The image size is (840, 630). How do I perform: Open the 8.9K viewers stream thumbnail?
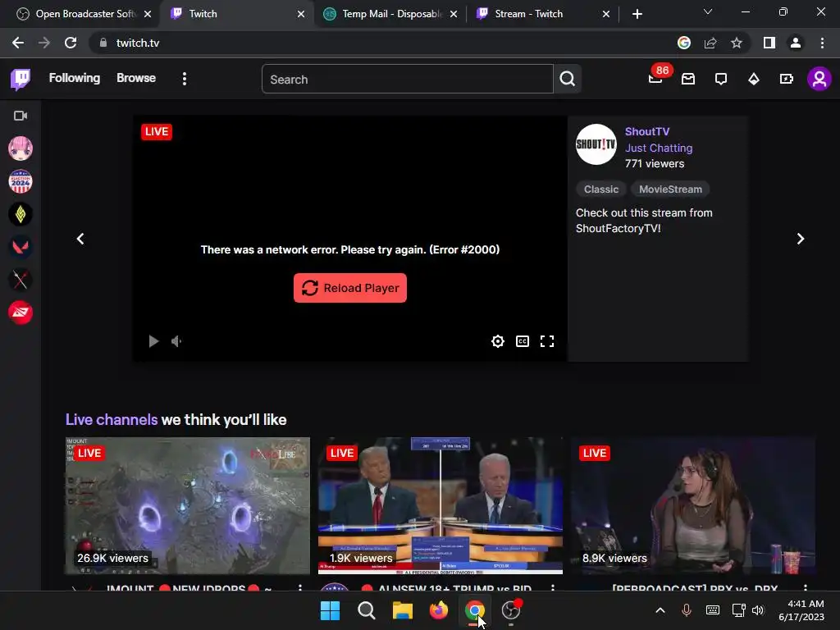point(693,505)
